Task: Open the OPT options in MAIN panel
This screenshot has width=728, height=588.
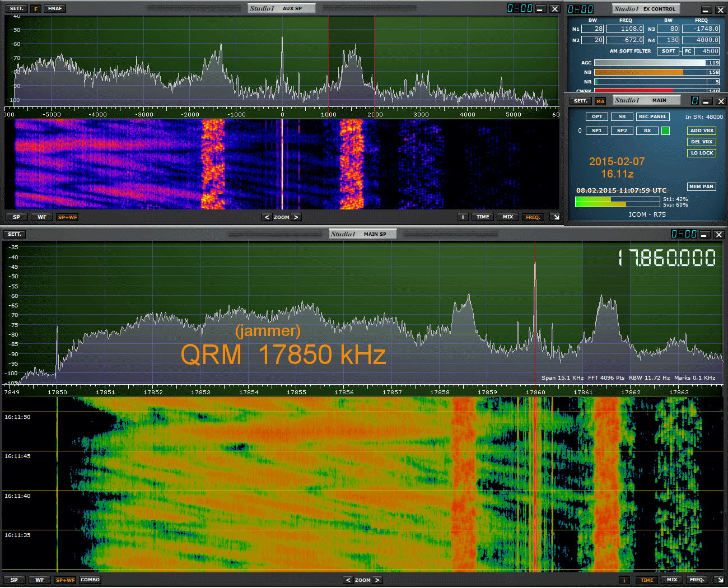Action: tap(597, 116)
